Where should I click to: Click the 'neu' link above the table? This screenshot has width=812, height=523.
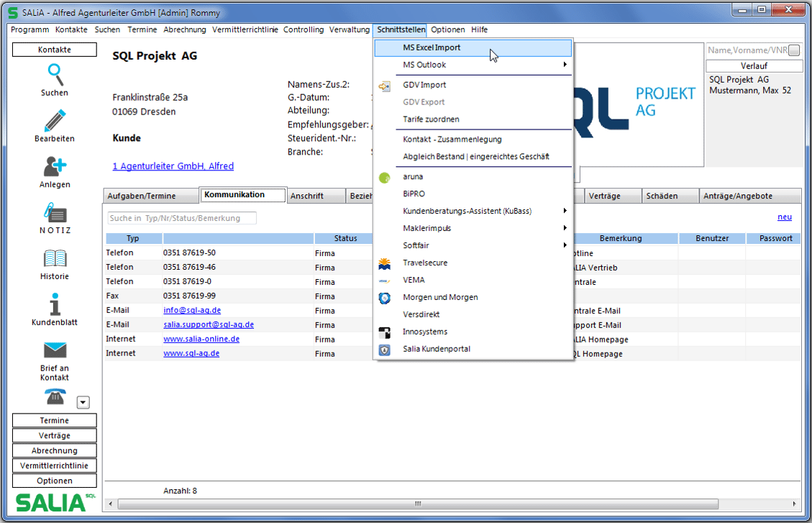click(x=785, y=217)
